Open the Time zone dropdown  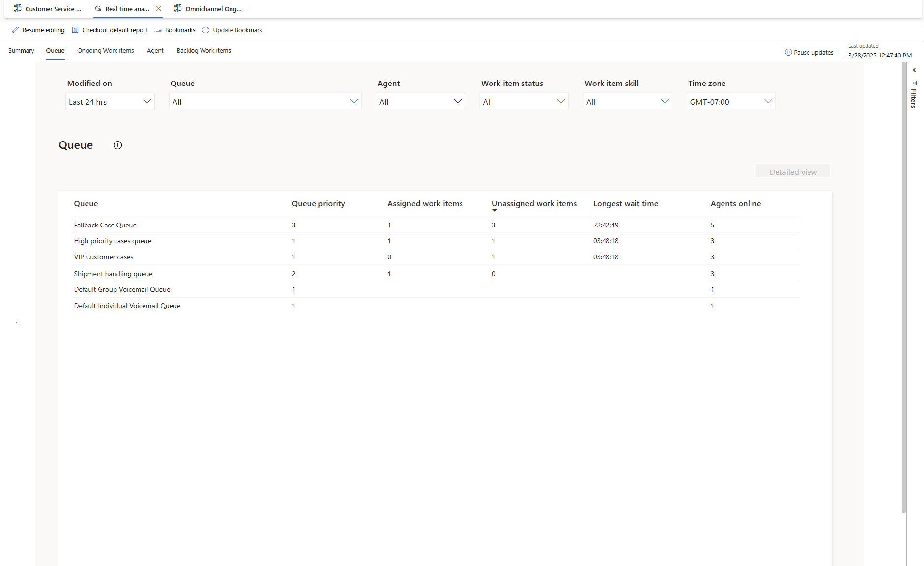pyautogui.click(x=731, y=101)
